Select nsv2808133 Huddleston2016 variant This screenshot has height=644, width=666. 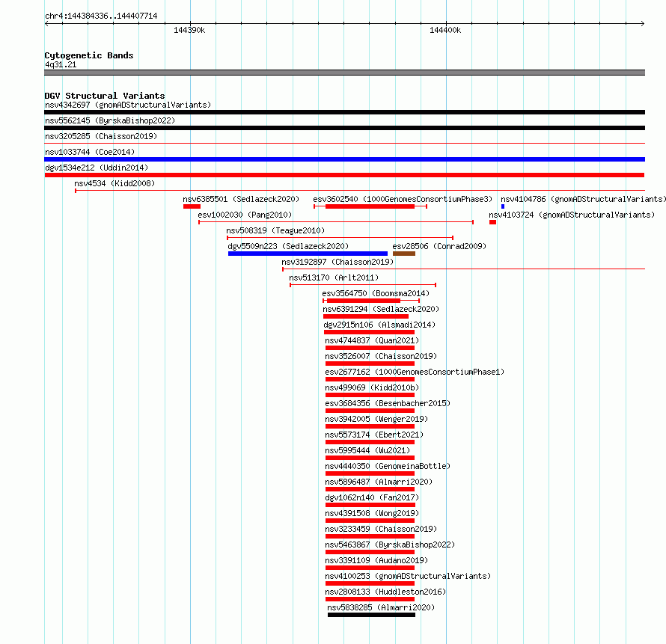point(385,592)
